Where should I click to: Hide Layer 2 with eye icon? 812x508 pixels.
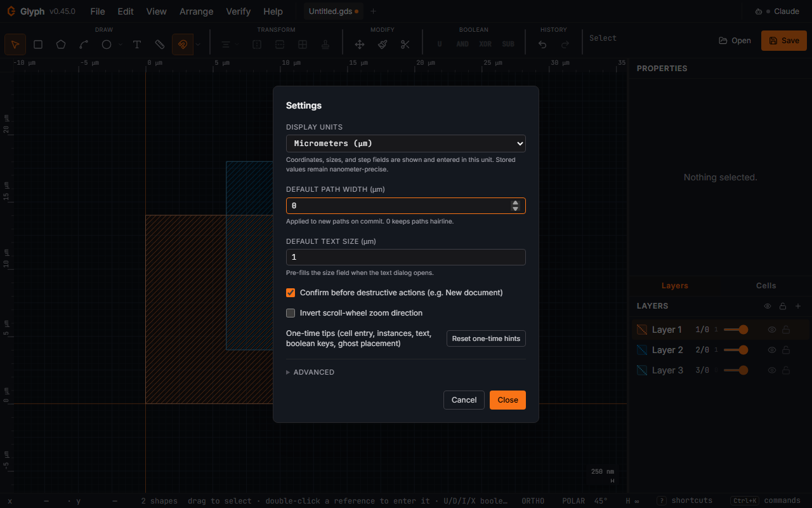click(772, 350)
